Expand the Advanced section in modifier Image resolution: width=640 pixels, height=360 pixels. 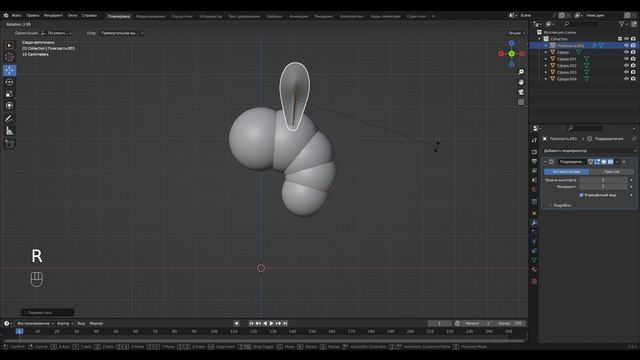560,205
